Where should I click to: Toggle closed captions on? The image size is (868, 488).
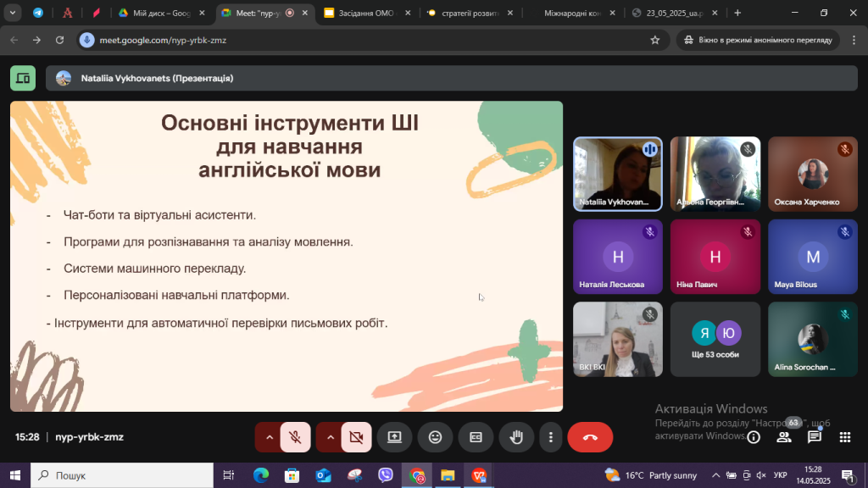coord(476,437)
